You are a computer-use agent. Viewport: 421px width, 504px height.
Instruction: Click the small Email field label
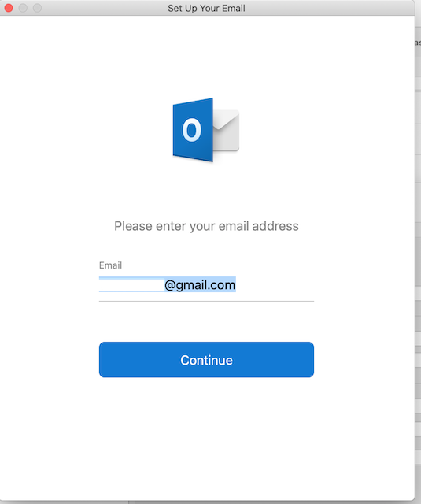110,265
